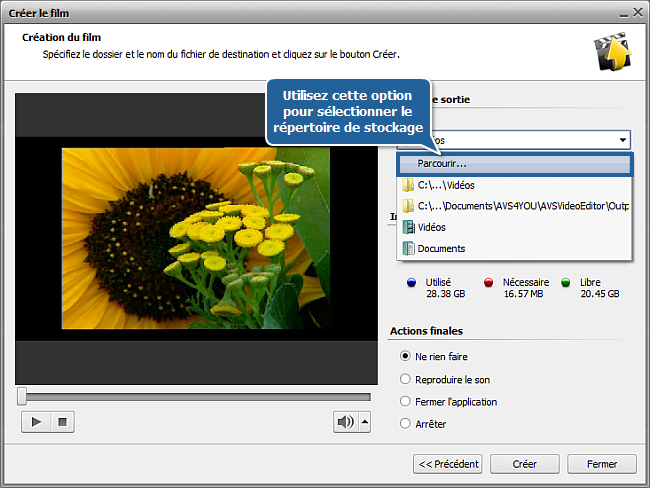Choose the Documents library icon in list
Viewport: 650px width, 488px height.
click(x=408, y=248)
